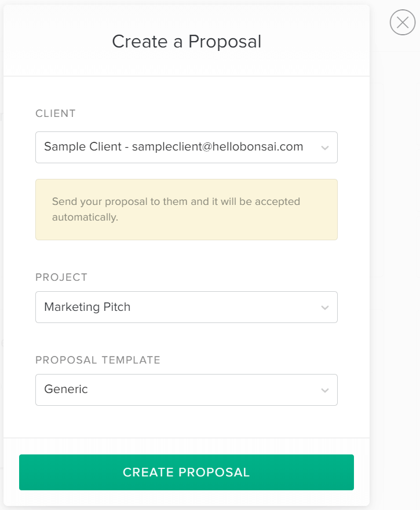Click the CLIENT field label

[x=55, y=114]
